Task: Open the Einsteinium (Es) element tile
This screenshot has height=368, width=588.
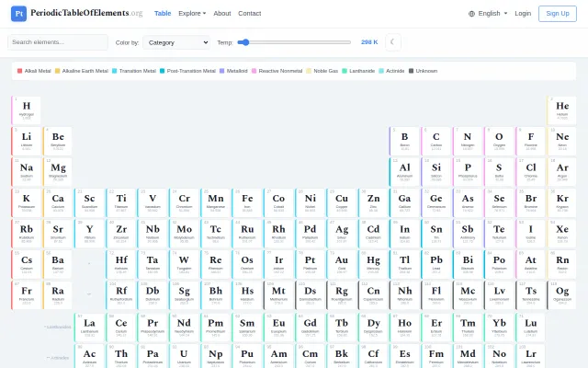Action: (x=404, y=356)
